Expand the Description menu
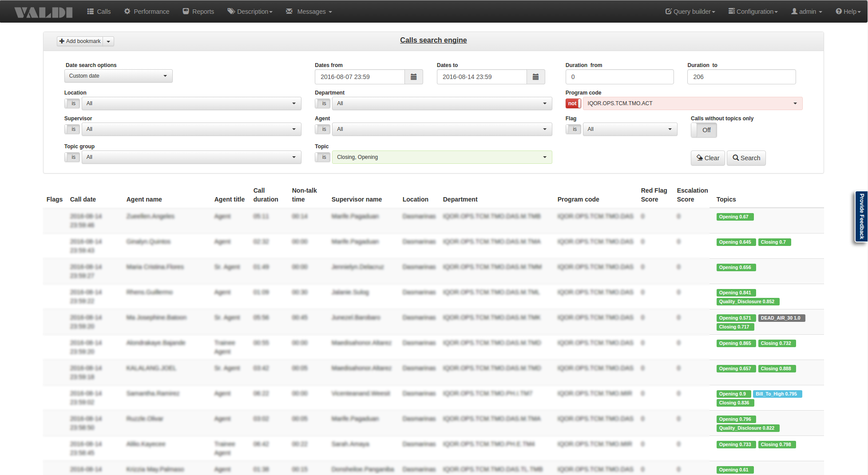The image size is (868, 475). tap(250, 12)
